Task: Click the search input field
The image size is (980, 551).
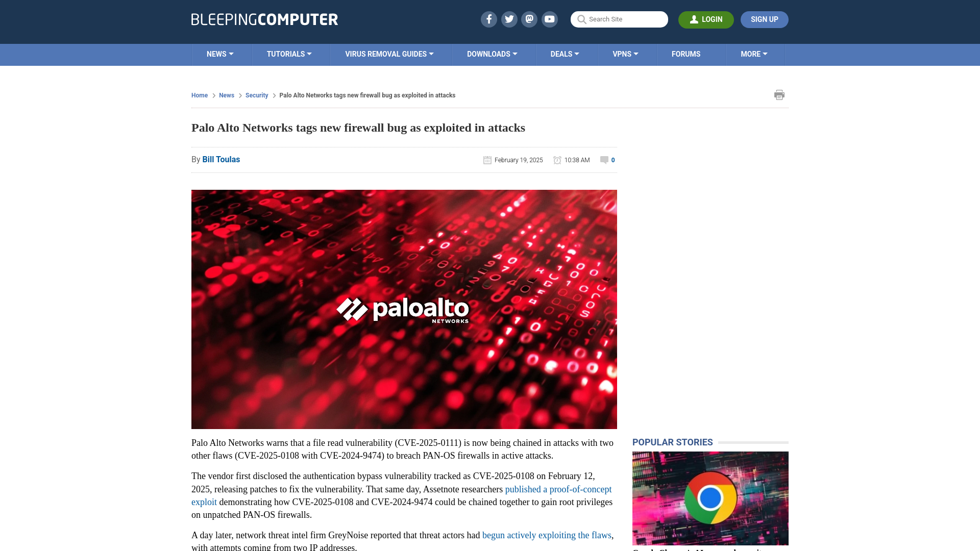Action: (x=619, y=19)
